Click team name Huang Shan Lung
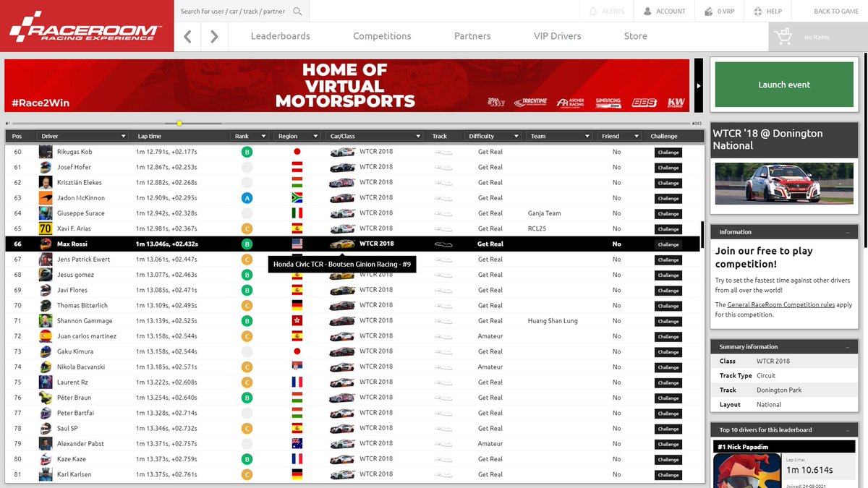The height and width of the screenshot is (488, 868). click(x=553, y=321)
